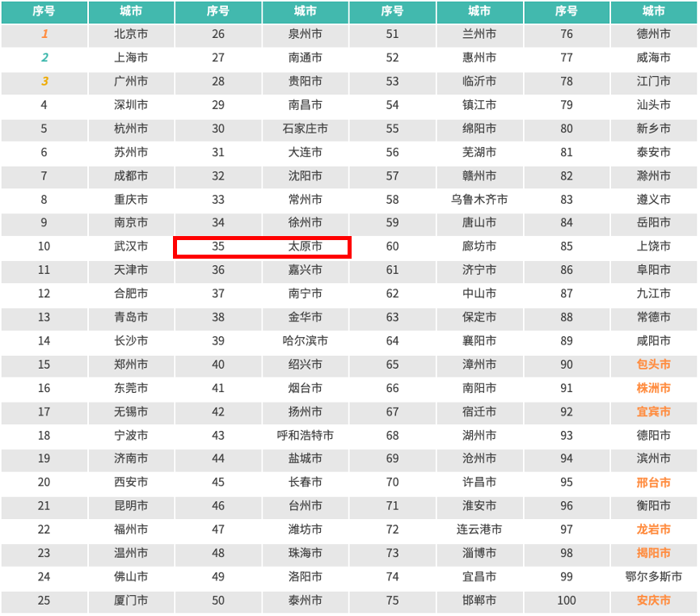
Task: Click rank number 35 in red box
Action: [218, 247]
